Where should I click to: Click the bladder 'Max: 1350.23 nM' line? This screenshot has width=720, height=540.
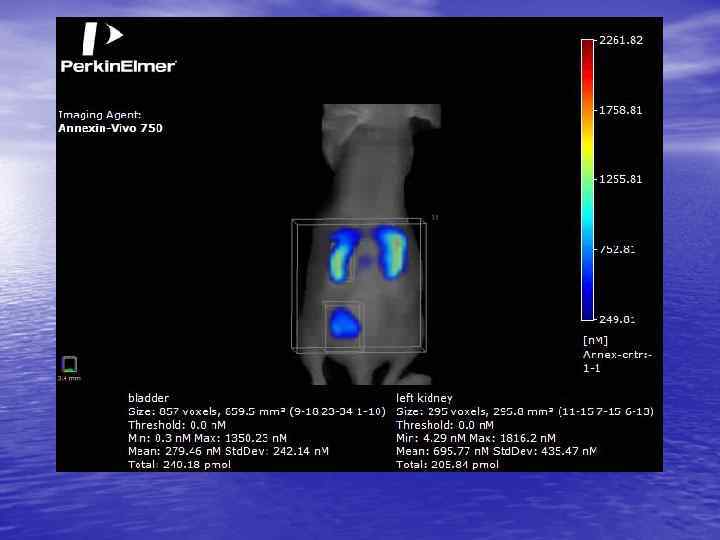coord(208,438)
